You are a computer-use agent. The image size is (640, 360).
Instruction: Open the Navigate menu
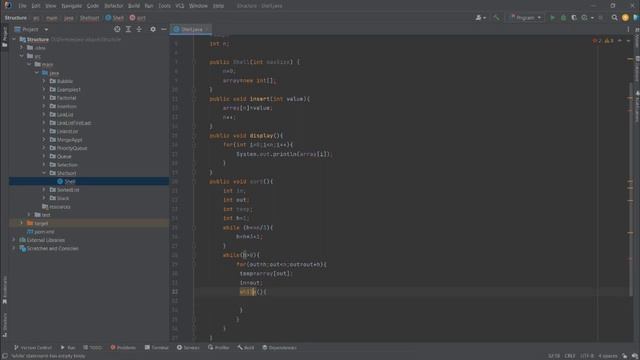click(71, 6)
